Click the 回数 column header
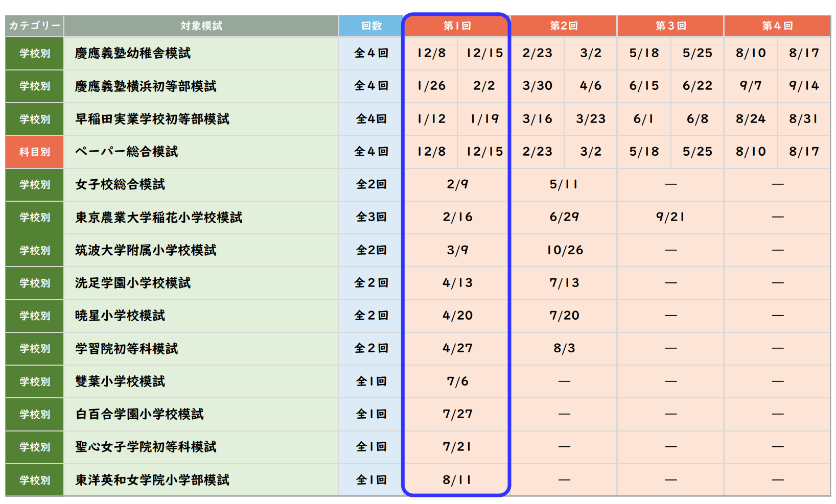 [x=371, y=26]
